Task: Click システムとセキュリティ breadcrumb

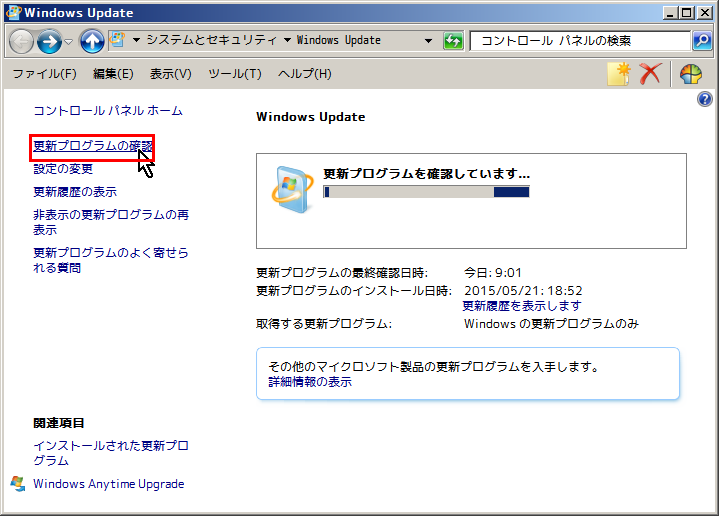Action: (211, 40)
